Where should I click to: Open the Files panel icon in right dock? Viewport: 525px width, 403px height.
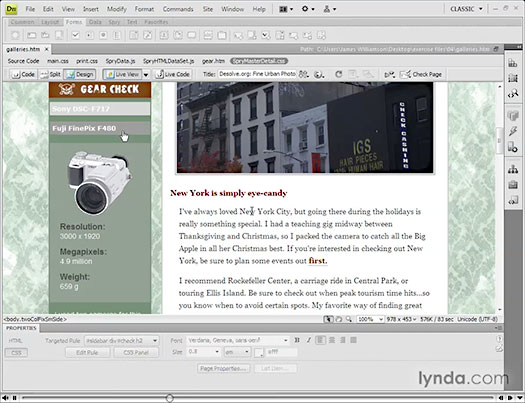click(x=513, y=170)
